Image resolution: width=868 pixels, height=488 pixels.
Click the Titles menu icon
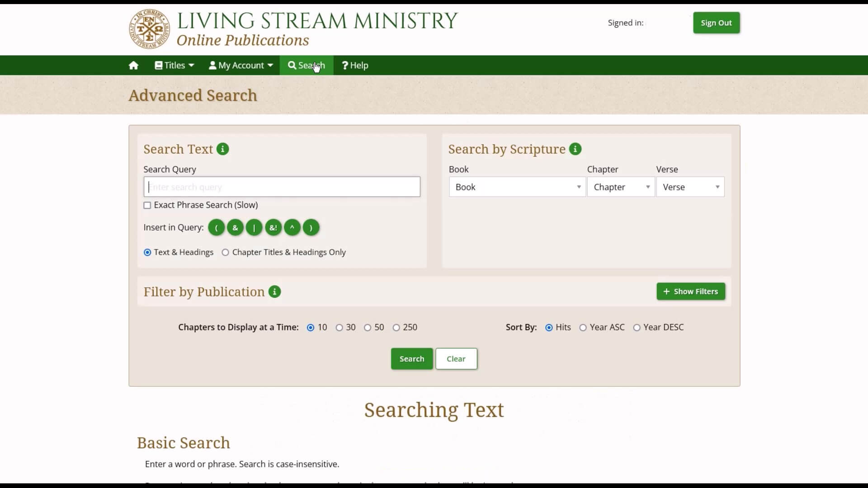[158, 65]
